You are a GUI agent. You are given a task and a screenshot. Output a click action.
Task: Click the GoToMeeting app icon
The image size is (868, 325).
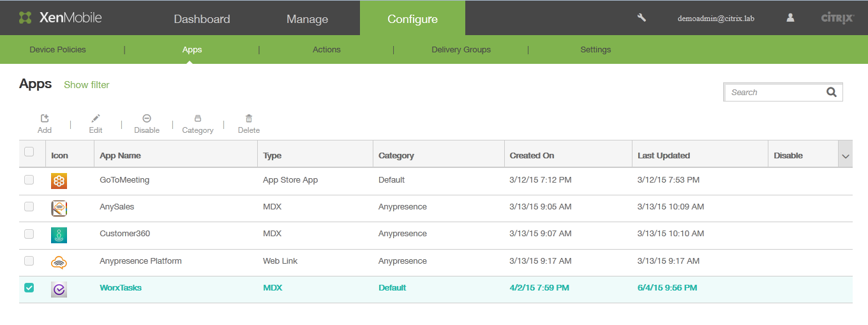click(x=59, y=181)
